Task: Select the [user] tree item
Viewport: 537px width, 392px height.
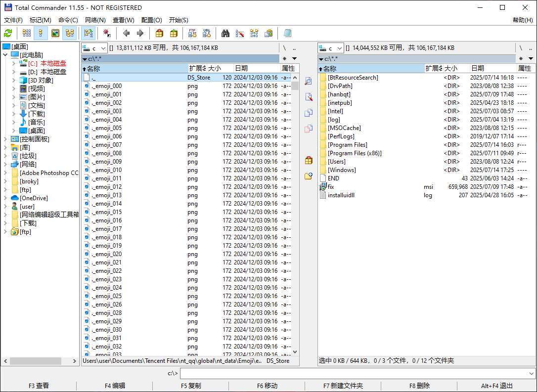Action: coord(27,207)
